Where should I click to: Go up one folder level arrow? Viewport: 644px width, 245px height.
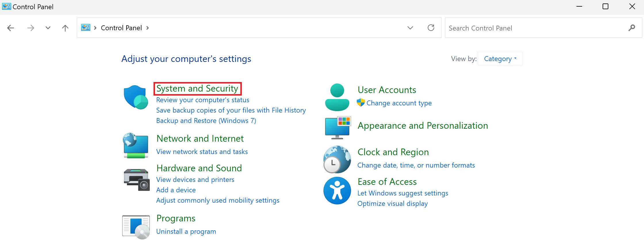[x=65, y=28]
